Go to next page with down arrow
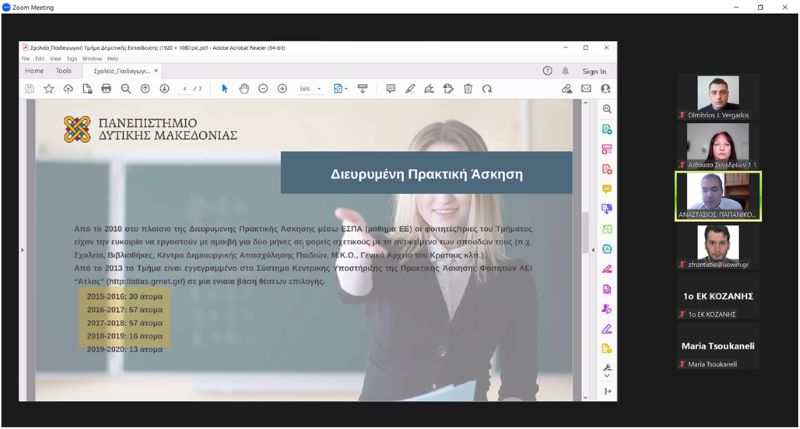The width and height of the screenshot is (800, 429). [164, 89]
